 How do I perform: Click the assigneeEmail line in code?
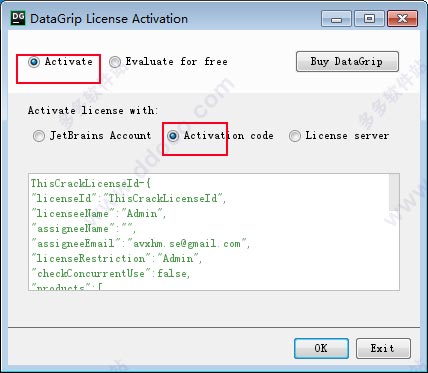[140, 243]
